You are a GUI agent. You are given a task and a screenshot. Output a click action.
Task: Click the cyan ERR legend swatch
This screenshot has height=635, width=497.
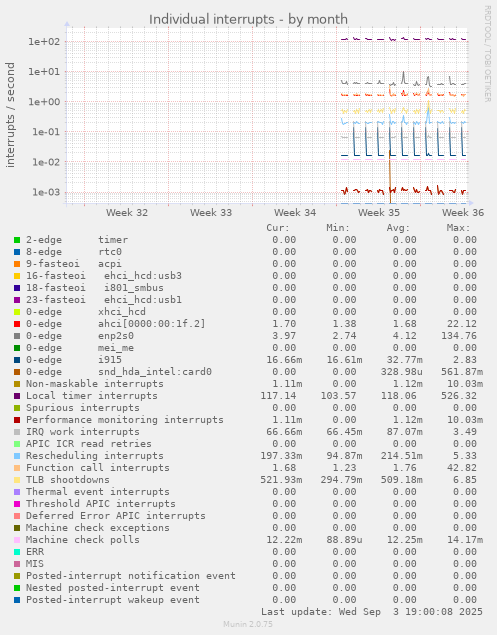[x=17, y=552]
